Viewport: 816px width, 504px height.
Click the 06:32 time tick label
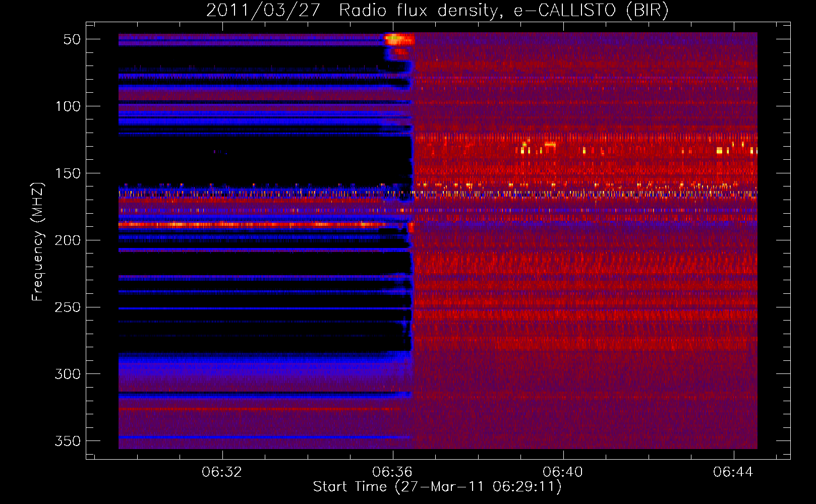tap(222, 472)
